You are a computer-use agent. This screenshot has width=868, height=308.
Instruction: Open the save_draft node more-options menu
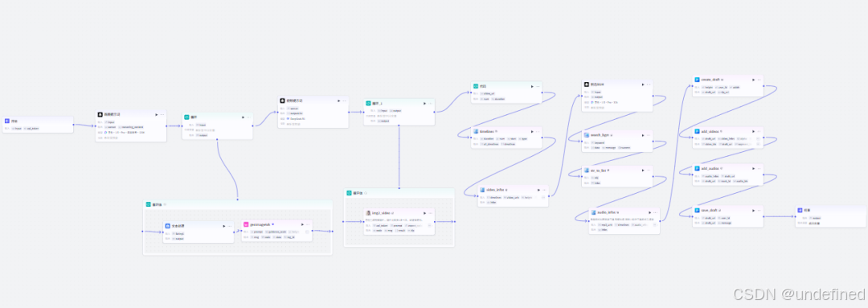(759, 210)
